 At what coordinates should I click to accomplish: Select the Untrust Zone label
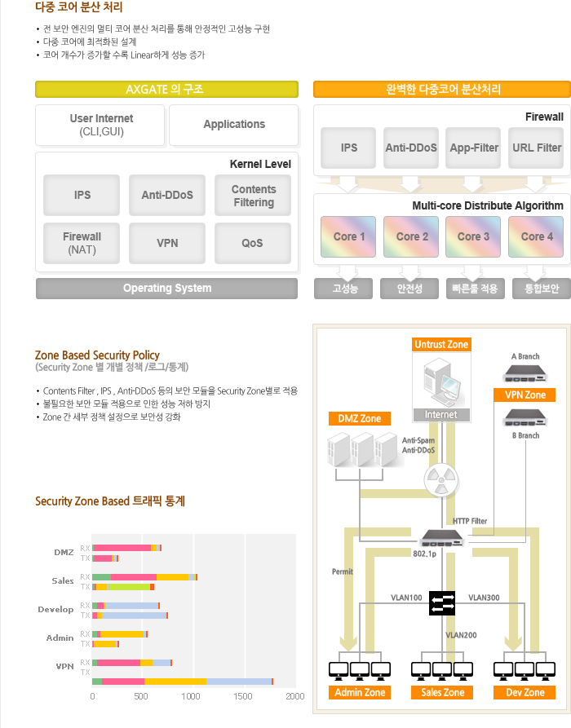pyautogui.click(x=441, y=344)
